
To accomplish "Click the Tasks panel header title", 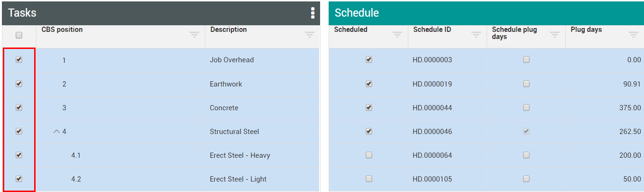I will [22, 13].
